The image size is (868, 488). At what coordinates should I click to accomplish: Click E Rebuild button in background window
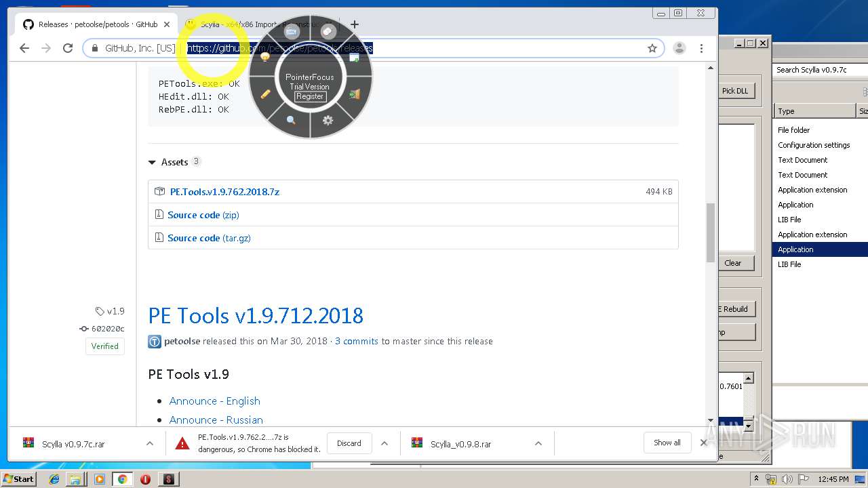(x=736, y=309)
